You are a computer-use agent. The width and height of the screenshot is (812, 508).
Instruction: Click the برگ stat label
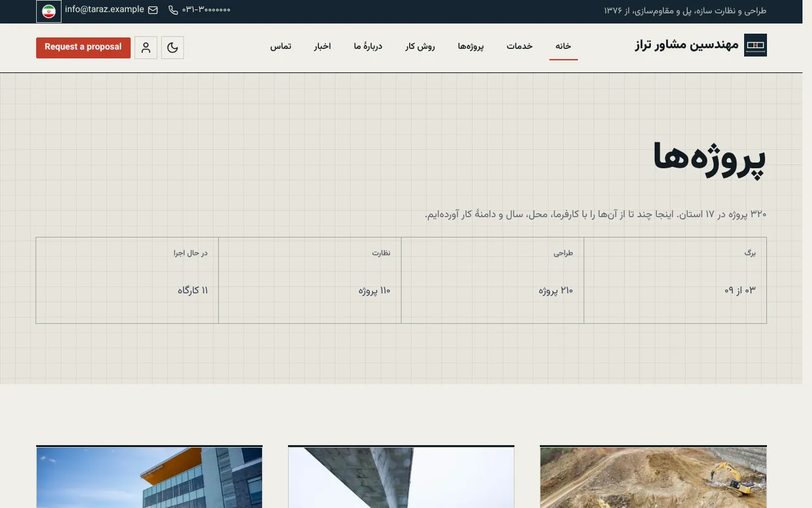[750, 253]
